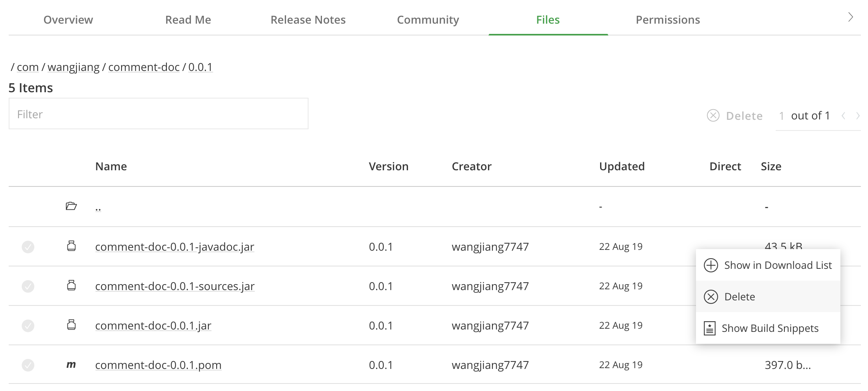Click the snippet icon for Show Build Snippets
Screen dimensions: 868x391
pos(710,328)
